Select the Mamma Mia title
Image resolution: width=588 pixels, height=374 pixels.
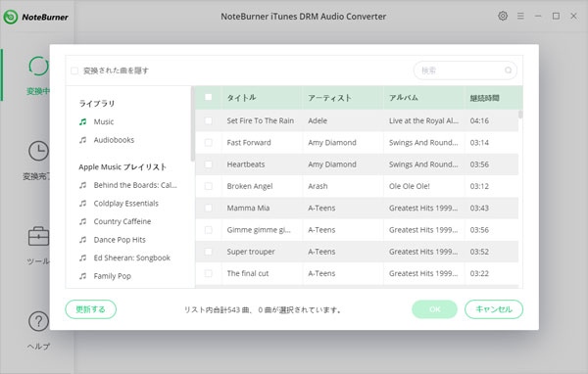click(x=248, y=208)
